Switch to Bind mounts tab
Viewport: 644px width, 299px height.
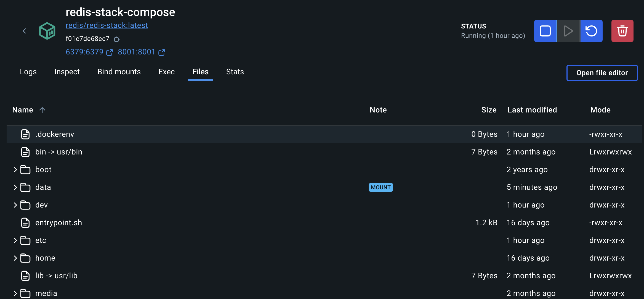pyautogui.click(x=119, y=72)
